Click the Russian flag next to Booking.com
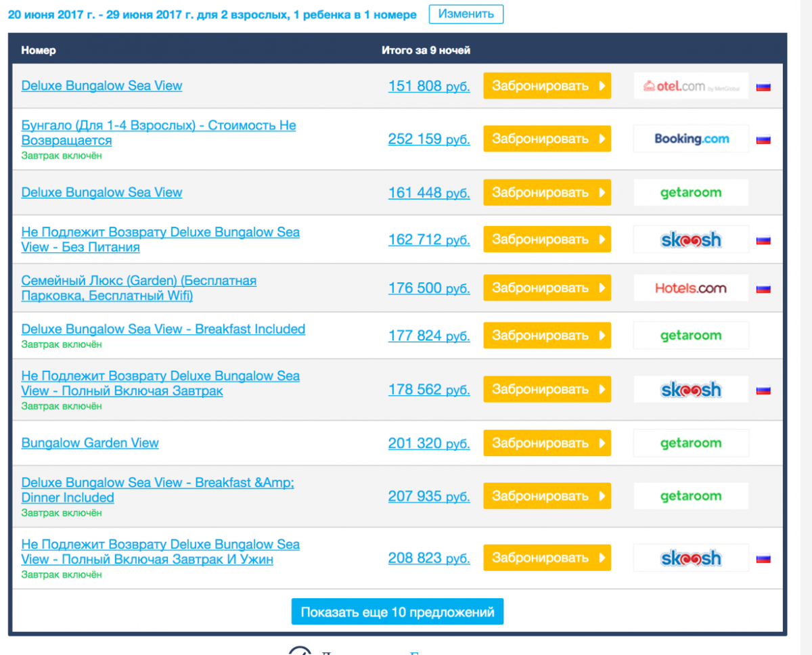812x655 pixels. tap(763, 140)
